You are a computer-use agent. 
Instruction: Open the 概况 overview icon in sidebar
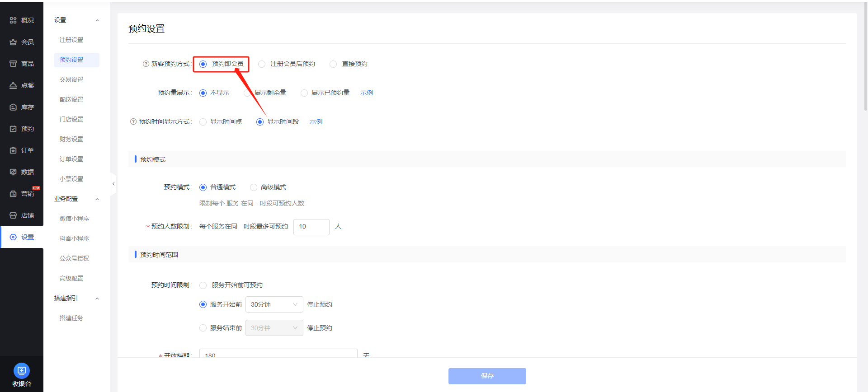pos(13,20)
